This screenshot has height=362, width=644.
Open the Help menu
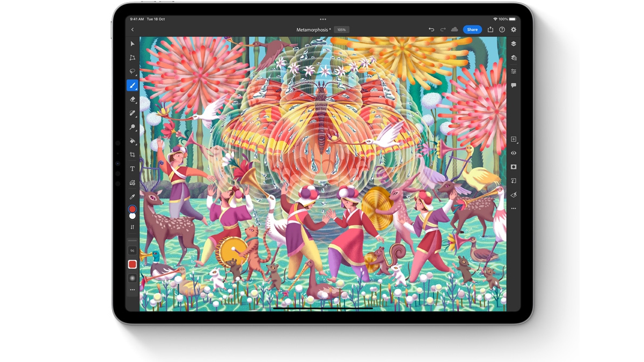(502, 29)
